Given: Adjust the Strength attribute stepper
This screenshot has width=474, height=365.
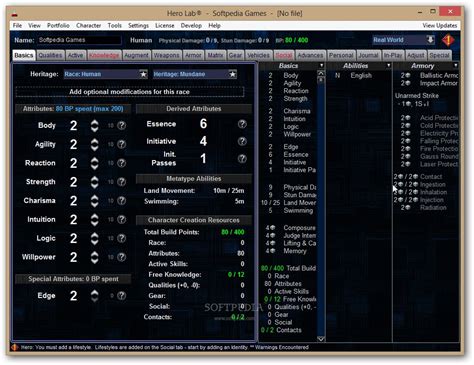Looking at the screenshot, I should pyautogui.click(x=95, y=182).
